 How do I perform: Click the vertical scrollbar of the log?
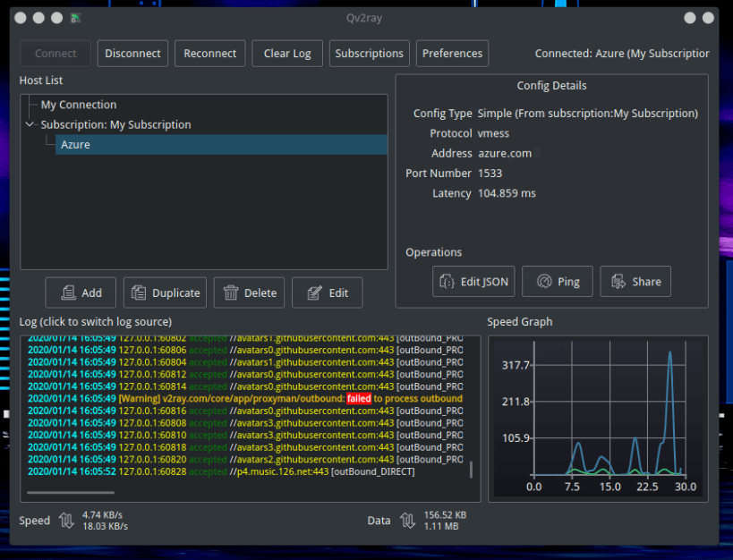[x=471, y=470]
